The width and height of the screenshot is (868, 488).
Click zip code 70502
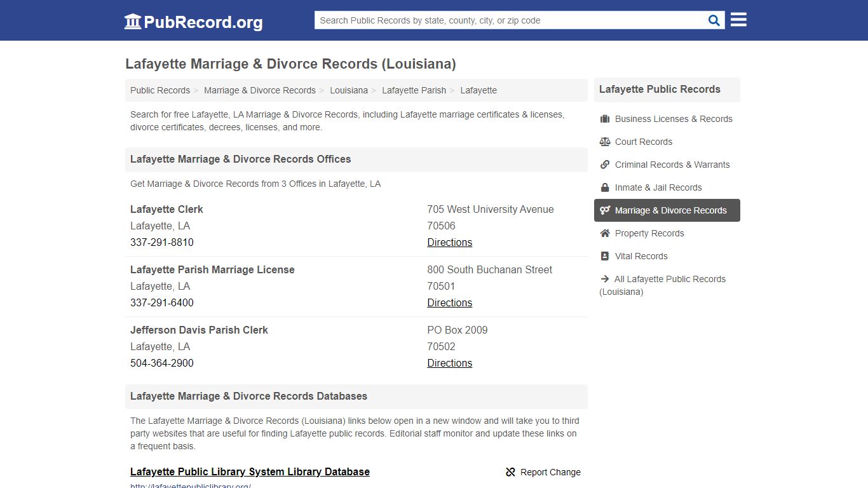441,346
